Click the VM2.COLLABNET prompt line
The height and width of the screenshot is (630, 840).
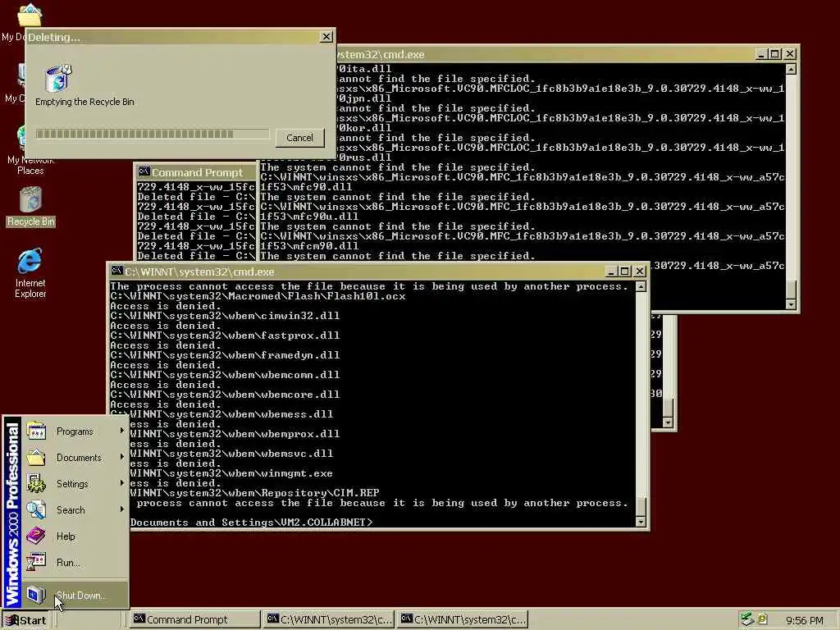coord(251,523)
